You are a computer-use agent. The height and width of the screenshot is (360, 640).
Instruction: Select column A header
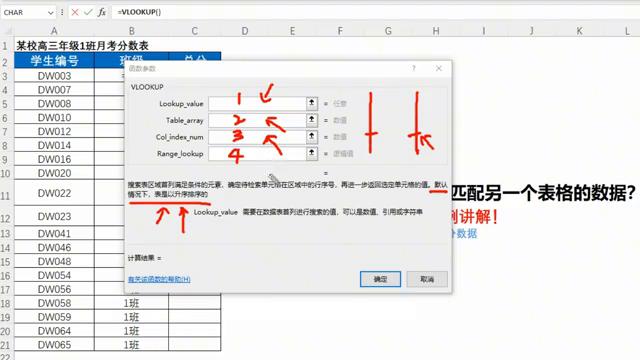[54, 31]
